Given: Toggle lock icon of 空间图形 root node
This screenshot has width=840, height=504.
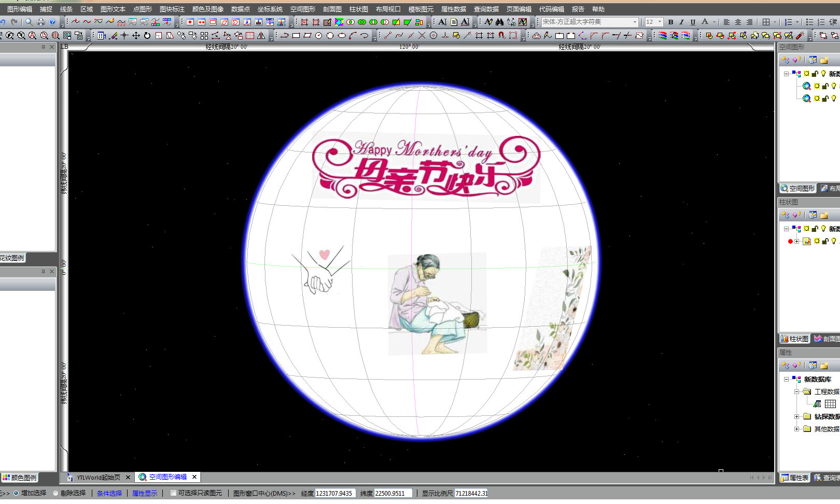Looking at the screenshot, I should [815, 74].
